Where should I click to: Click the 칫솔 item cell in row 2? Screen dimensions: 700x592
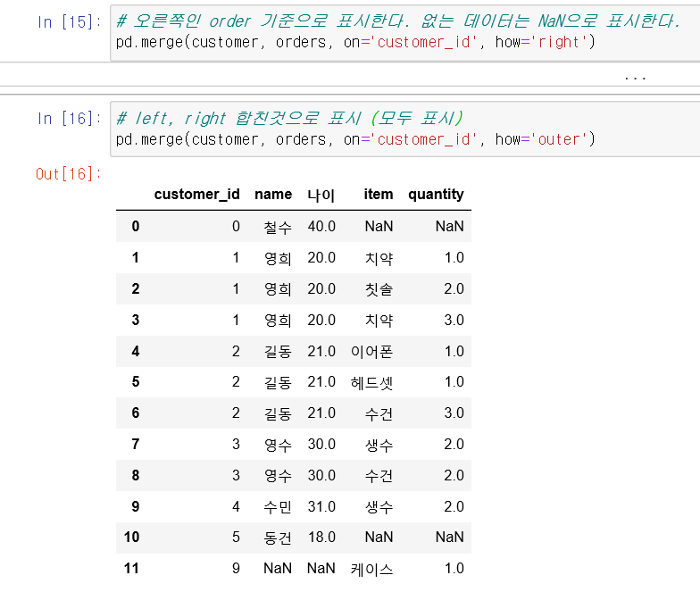pyautogui.click(x=379, y=289)
